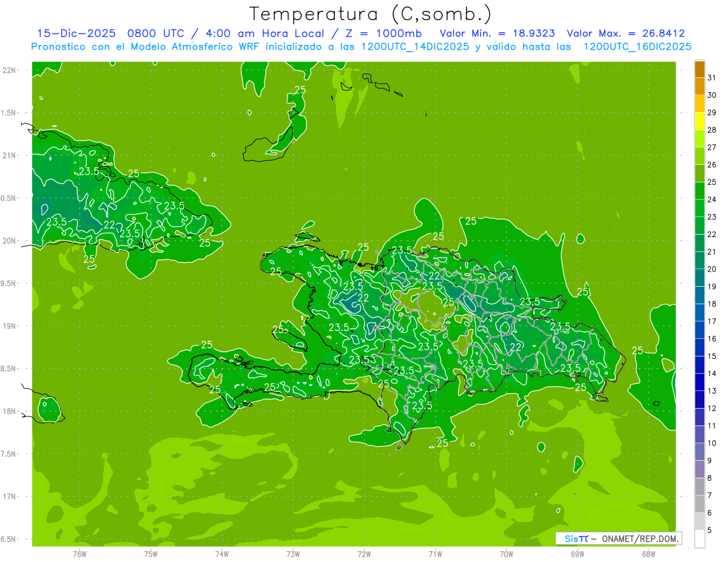Click the color bar swatch between 26 and 27
728x562 pixels.
point(699,156)
